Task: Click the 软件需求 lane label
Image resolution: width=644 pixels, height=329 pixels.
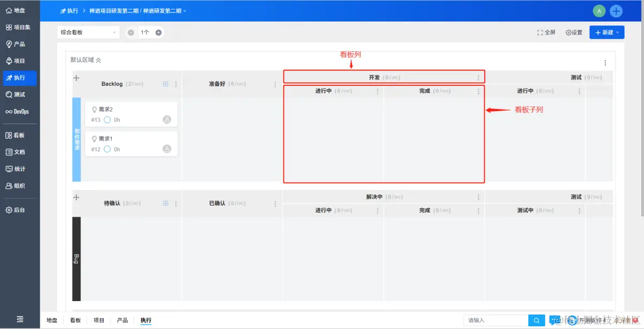Action: click(76, 140)
